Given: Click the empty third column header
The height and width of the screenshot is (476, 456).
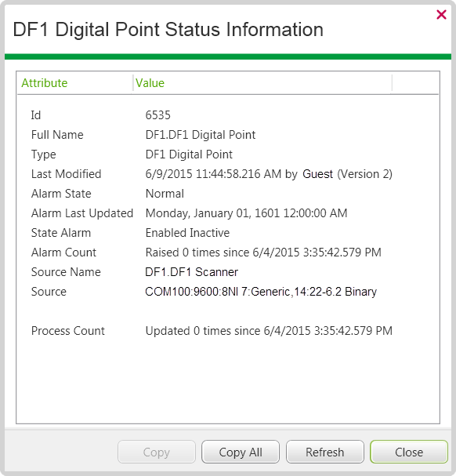Looking at the screenshot, I should point(415,83).
